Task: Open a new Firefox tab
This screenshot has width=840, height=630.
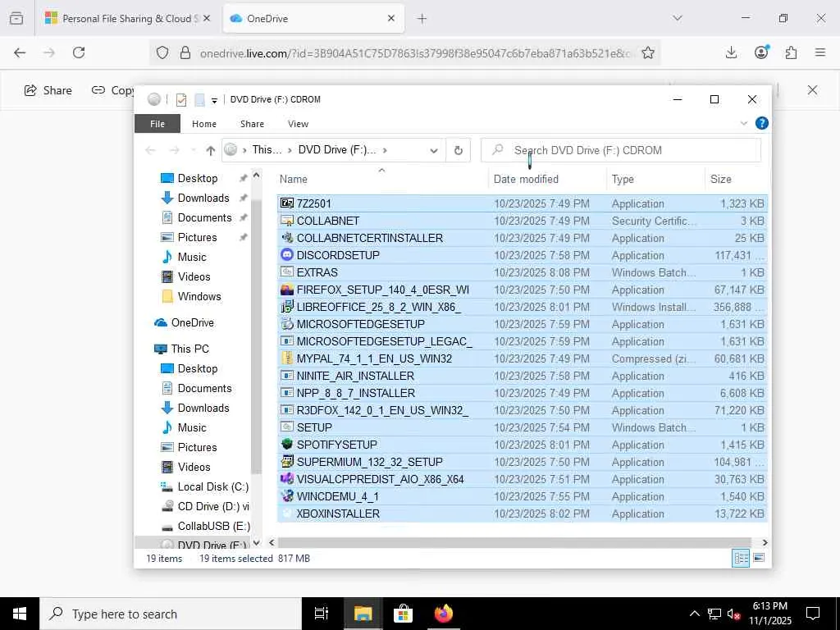Action: 422,18
